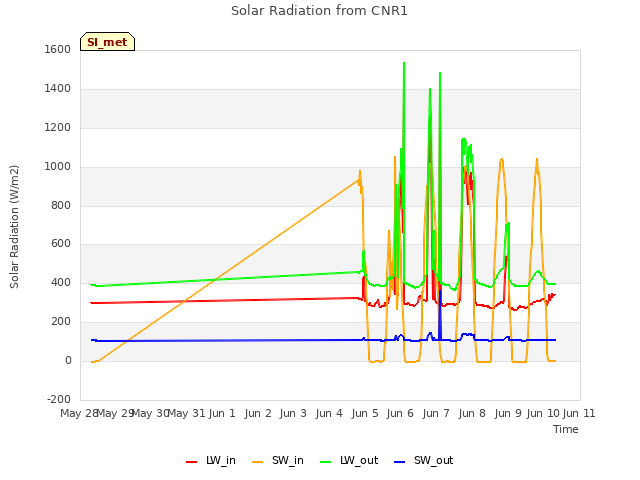Toggle the LW_out legend entry
The height and width of the screenshot is (480, 640).
349,460
